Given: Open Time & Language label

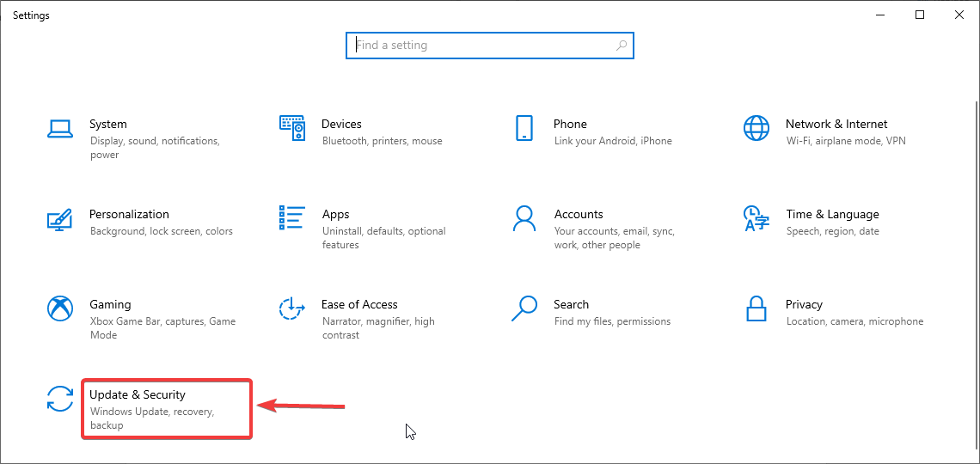Looking at the screenshot, I should [x=832, y=215].
